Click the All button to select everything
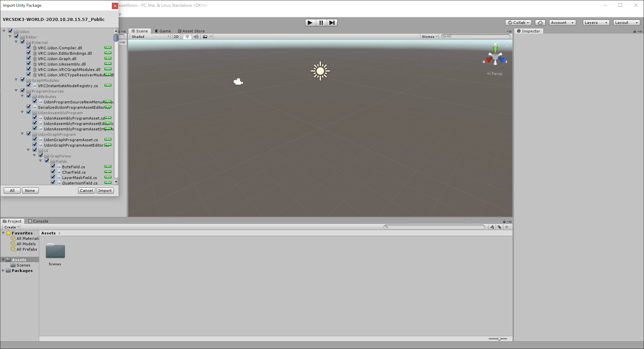The width and height of the screenshot is (644, 349). [12, 191]
